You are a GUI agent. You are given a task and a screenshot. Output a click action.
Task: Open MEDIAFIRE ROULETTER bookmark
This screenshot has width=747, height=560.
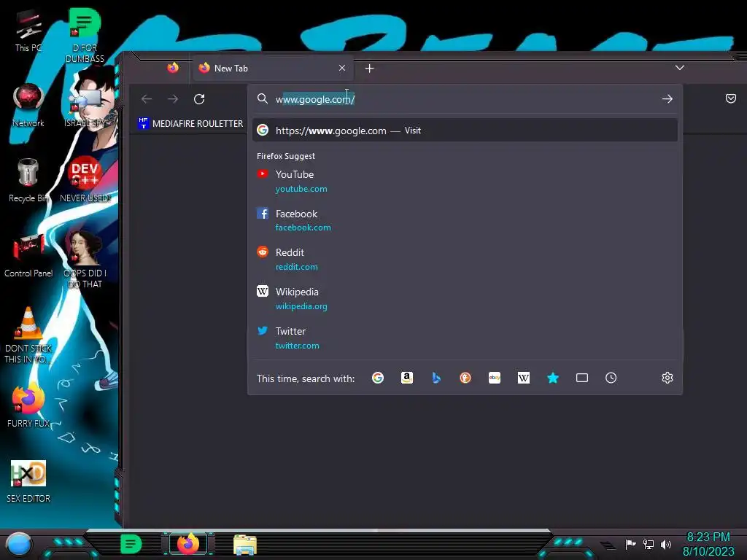point(190,123)
